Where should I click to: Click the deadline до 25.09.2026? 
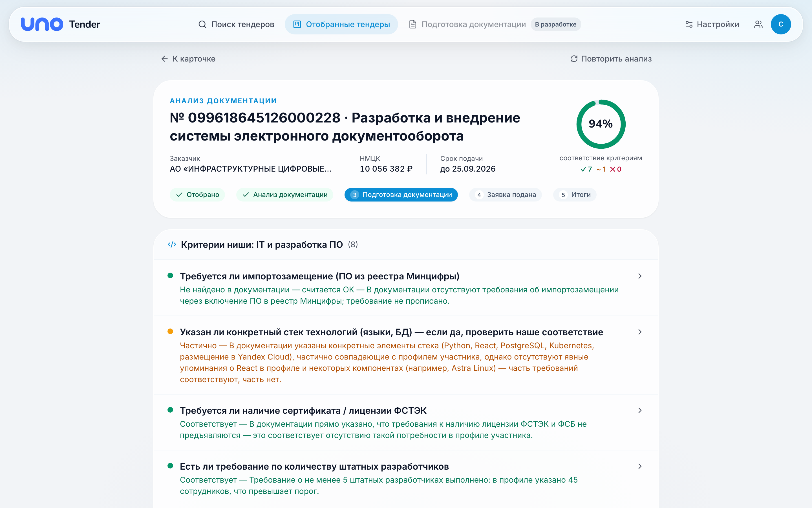point(468,169)
